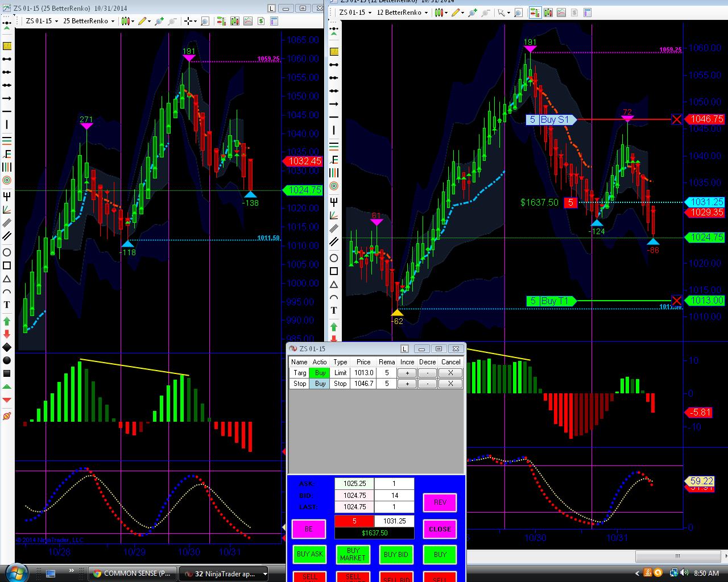Image resolution: width=728 pixels, height=582 pixels.
Task: Expand pointer cursor arrow in 12 BetterRenko chart
Action: pyautogui.click(x=508, y=13)
